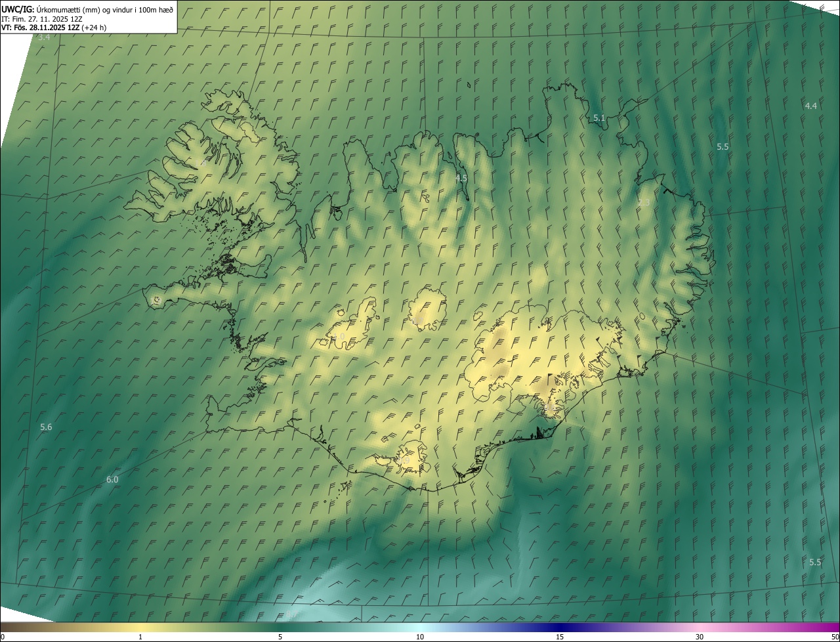Click the initial time 'IT: Fim. 27. 11. 2025 12Z'
Screen dimensions: 840x642
tap(41, 19)
